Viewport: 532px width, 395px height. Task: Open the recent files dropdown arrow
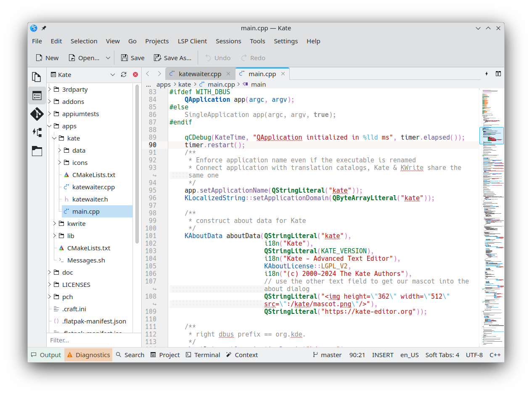108,58
